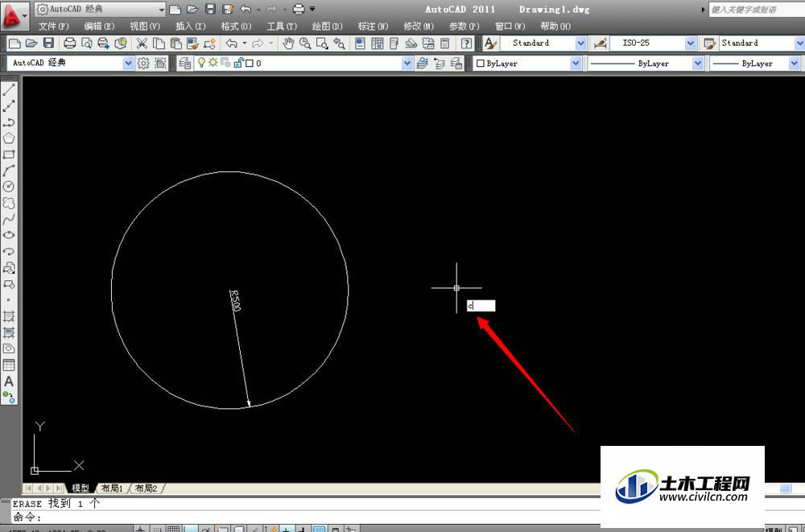Open the undo history dropdown arrow
This screenshot has height=532, width=805.
[245, 43]
